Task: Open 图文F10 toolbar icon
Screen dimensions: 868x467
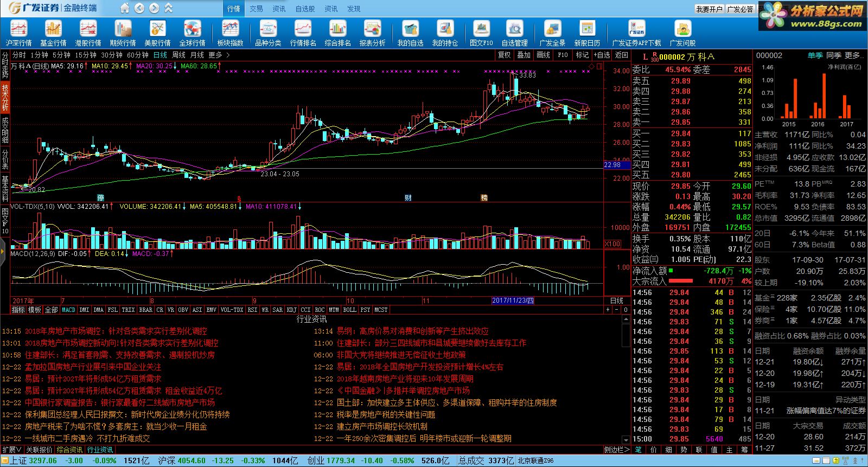Action: (x=481, y=34)
